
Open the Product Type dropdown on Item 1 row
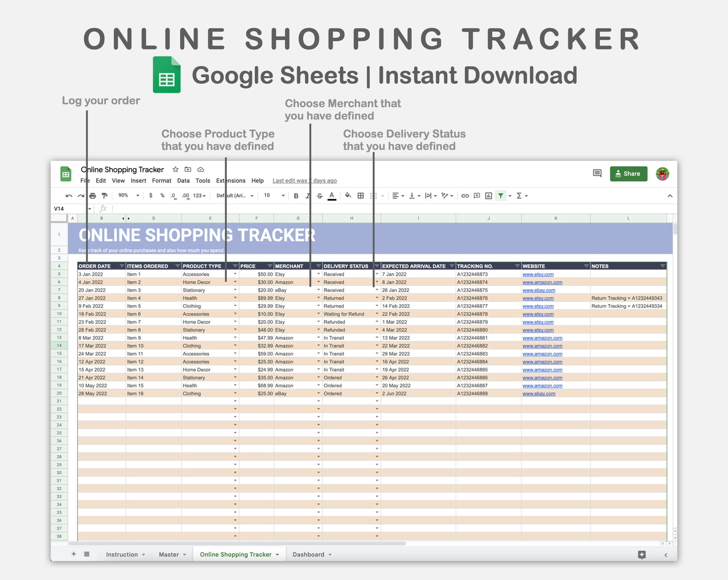pyautogui.click(x=235, y=274)
